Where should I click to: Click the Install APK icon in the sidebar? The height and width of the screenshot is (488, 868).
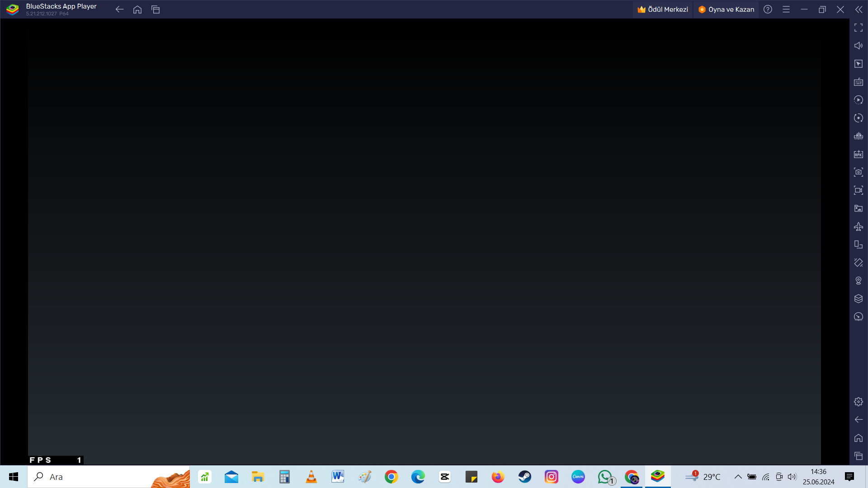pos(858,154)
